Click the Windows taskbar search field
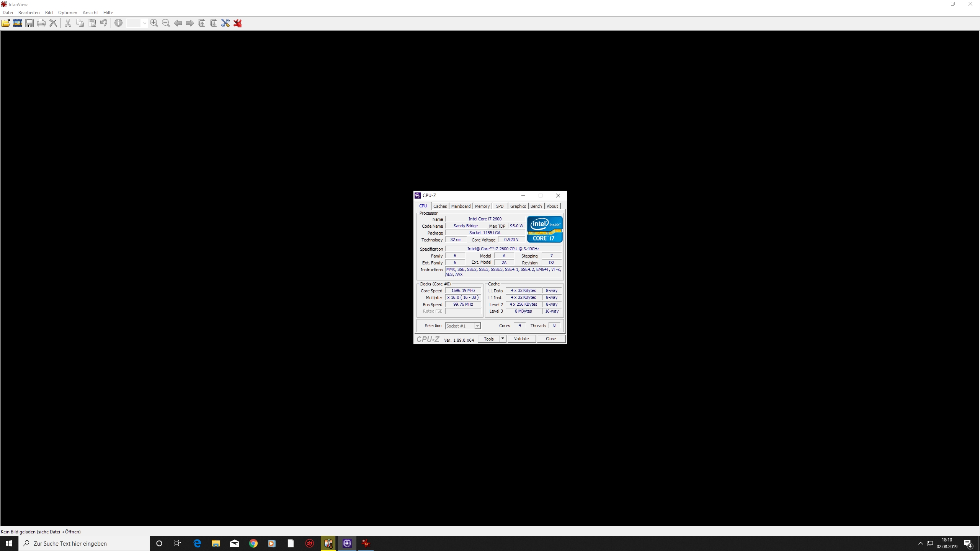This screenshot has width=980, height=551. (x=84, y=543)
